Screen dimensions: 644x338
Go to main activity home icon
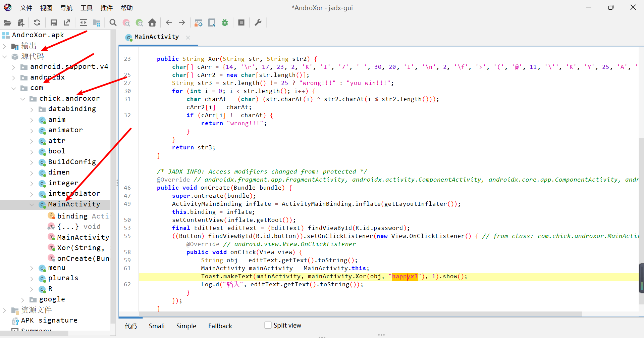[x=152, y=23]
